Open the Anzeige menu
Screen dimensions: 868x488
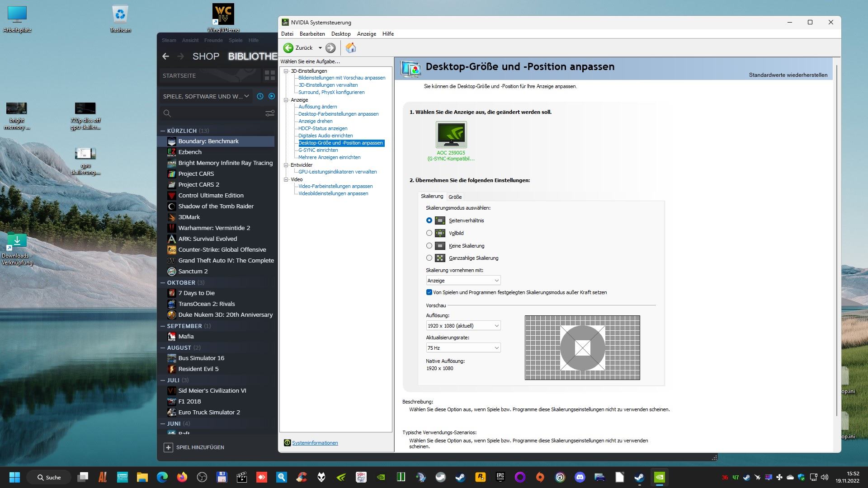pos(367,34)
